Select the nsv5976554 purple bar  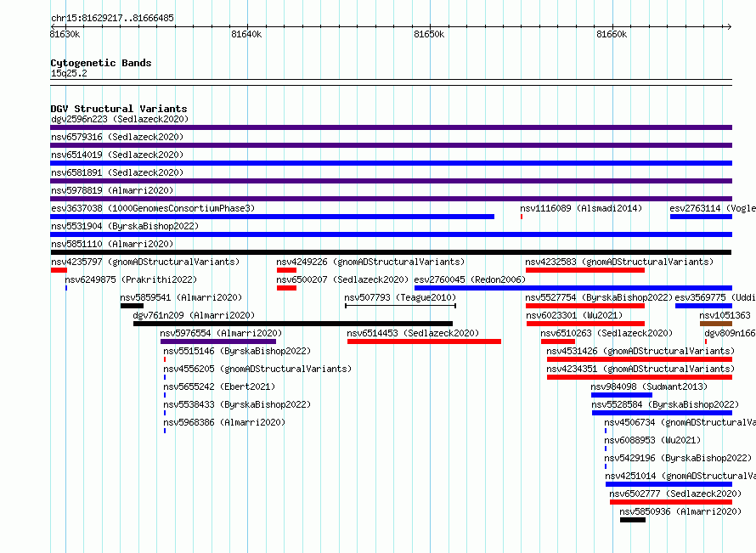point(218,341)
